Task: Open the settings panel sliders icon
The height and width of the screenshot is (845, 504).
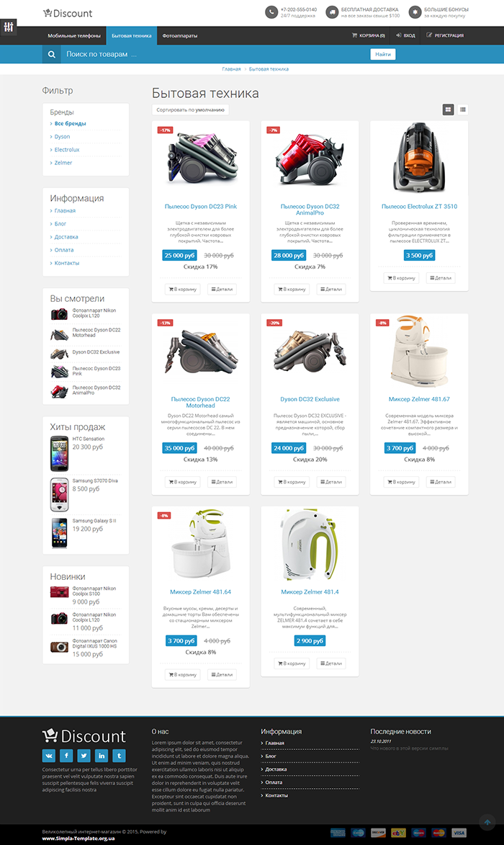Action: click(x=8, y=27)
